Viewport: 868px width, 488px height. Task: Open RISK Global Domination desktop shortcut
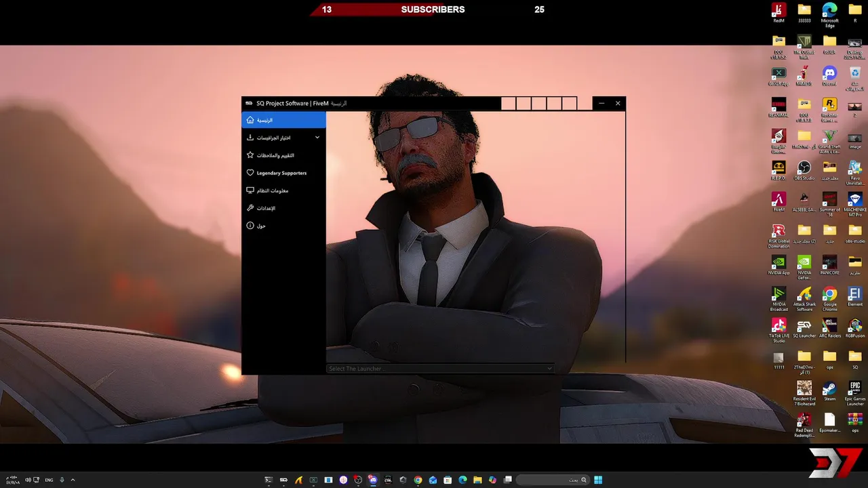click(778, 236)
